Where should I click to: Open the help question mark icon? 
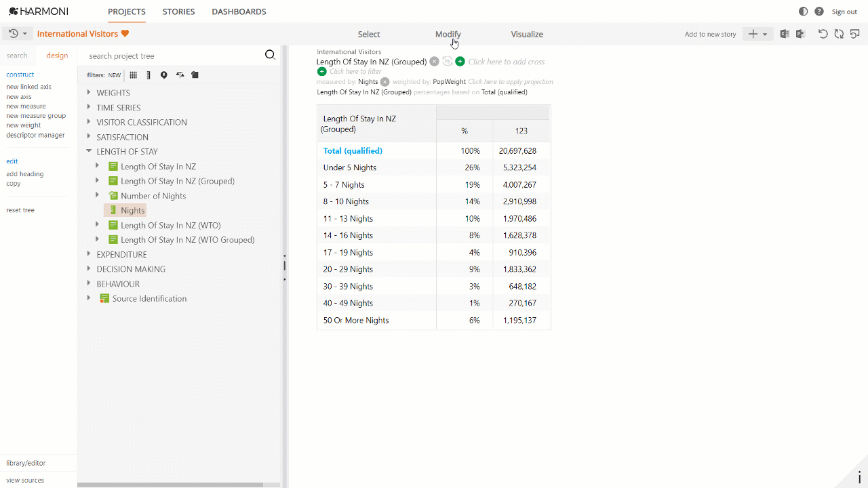point(819,12)
